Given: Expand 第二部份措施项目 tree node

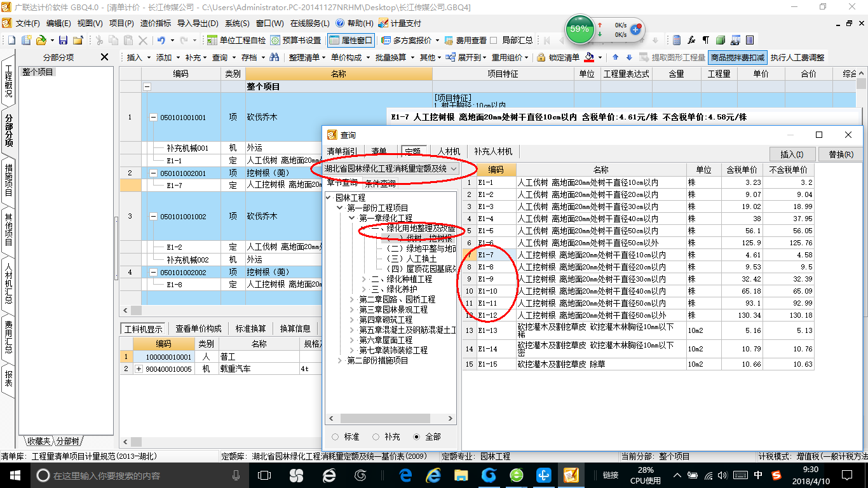Looking at the screenshot, I should (341, 360).
